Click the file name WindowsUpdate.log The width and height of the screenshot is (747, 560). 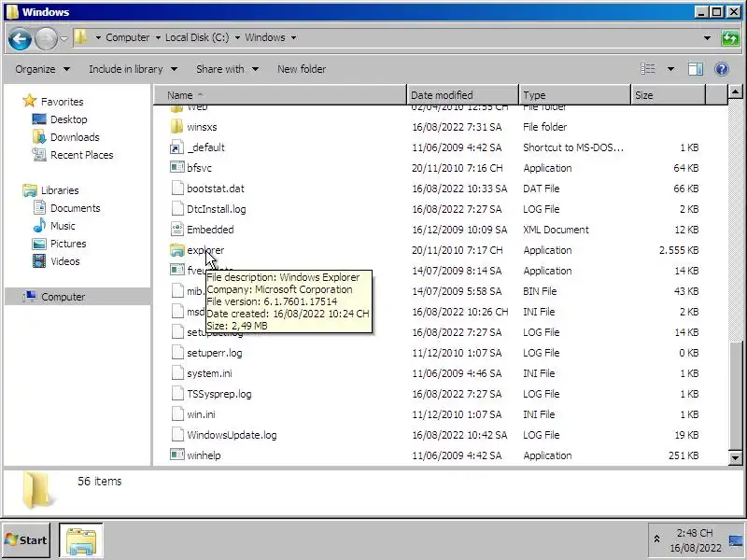(232, 435)
